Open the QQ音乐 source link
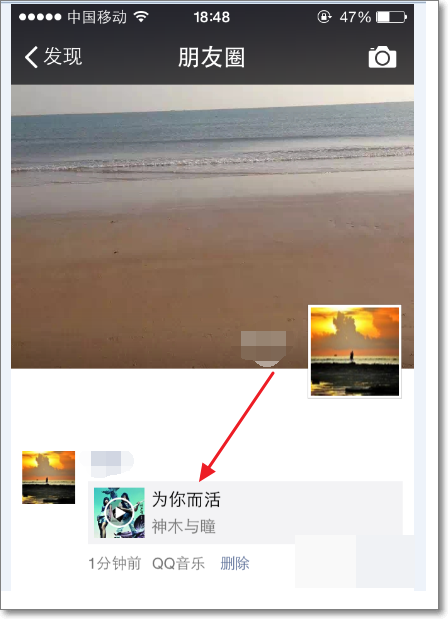This screenshot has height=619, width=448. (x=178, y=563)
